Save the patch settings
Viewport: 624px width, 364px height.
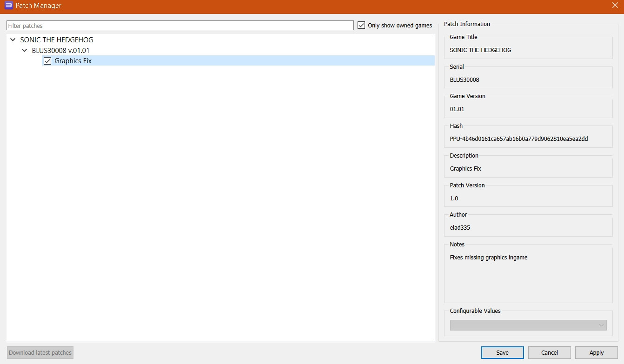(502, 352)
